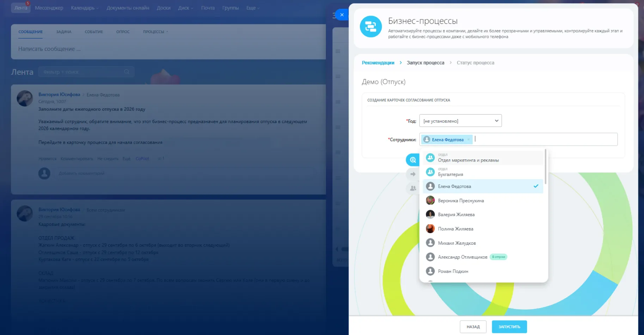Select the Бухгалтерия department

click(x=450, y=174)
